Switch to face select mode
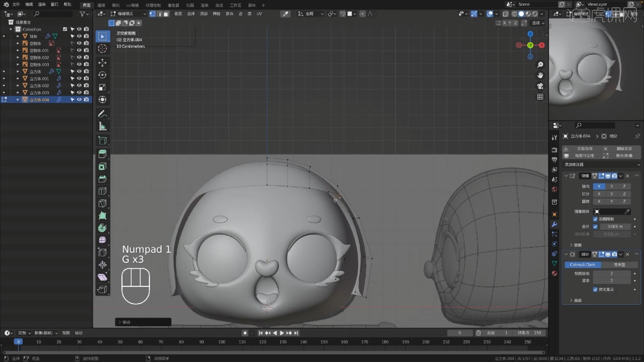The image size is (644, 362). click(166, 14)
